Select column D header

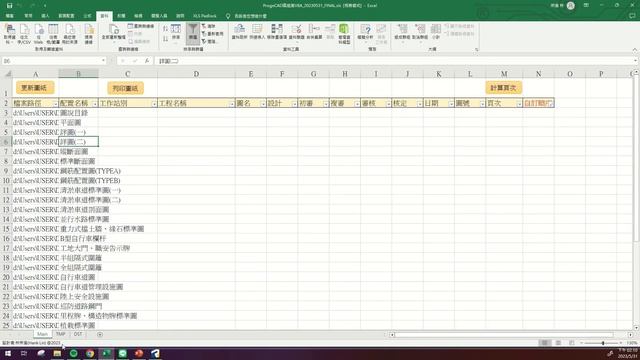pyautogui.click(x=196, y=74)
